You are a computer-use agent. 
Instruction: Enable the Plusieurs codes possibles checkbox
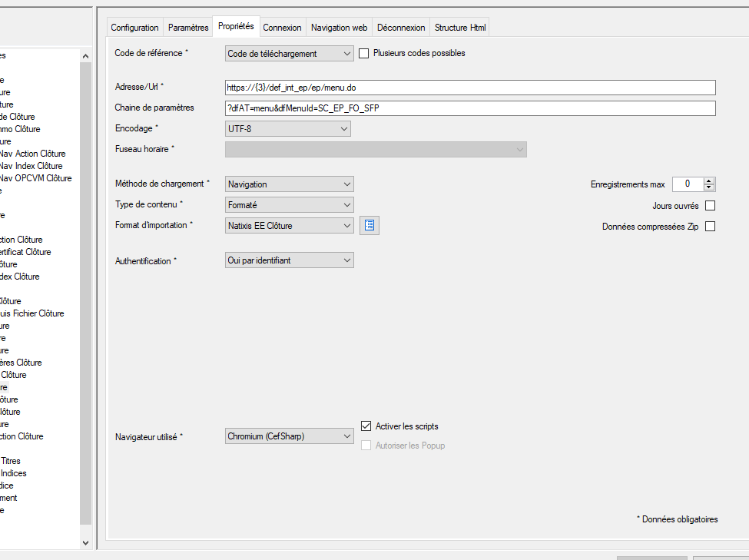pyautogui.click(x=364, y=54)
